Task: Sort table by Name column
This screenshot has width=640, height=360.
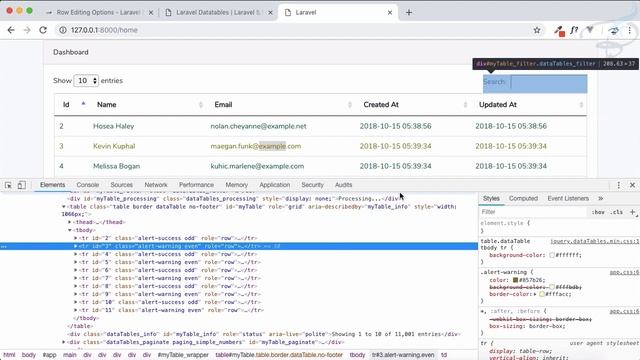Action: (x=149, y=105)
